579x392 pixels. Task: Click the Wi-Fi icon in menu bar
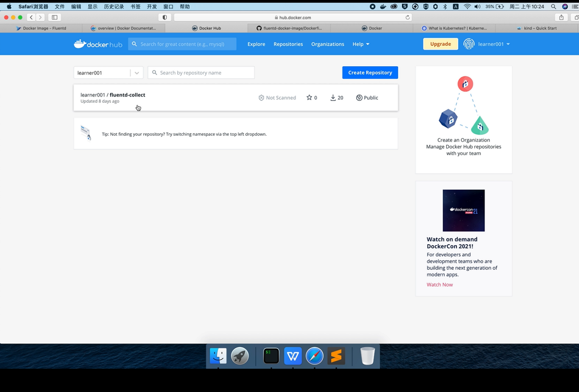pyautogui.click(x=467, y=6)
